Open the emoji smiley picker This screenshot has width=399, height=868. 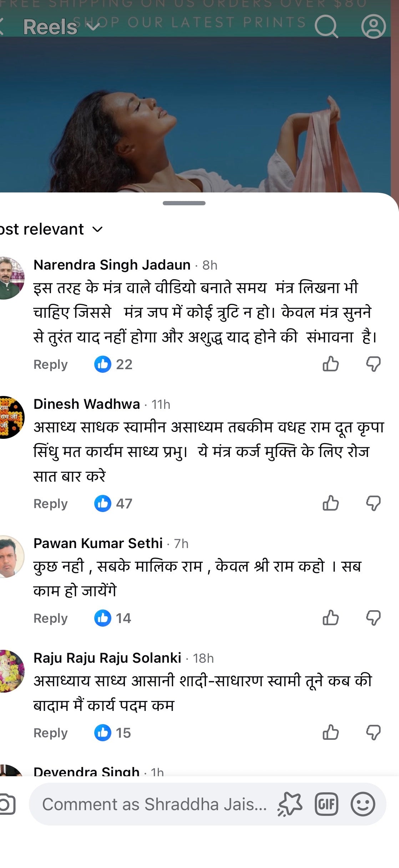[x=363, y=804]
